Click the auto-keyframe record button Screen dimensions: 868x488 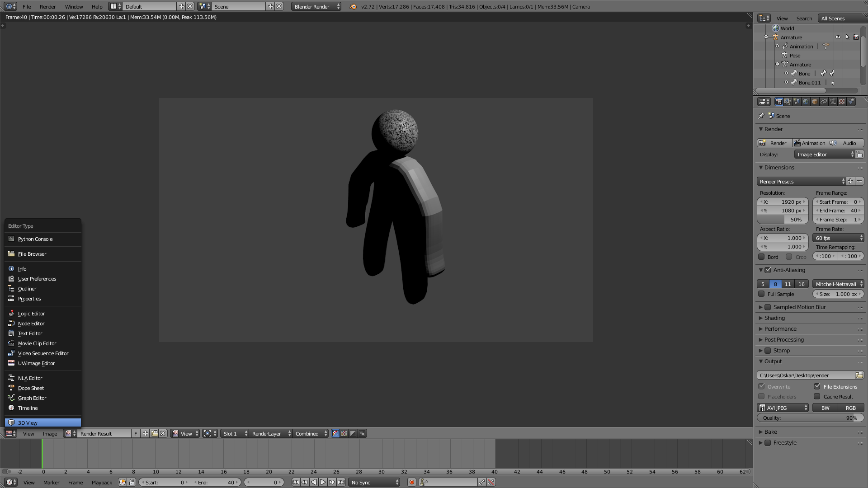[x=411, y=482]
